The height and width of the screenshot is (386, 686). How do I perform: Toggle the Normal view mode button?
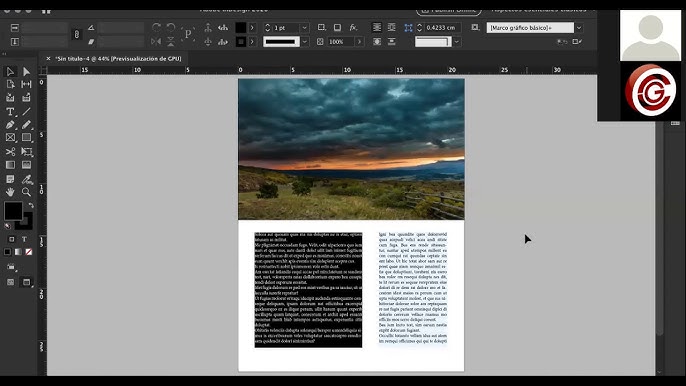(10, 282)
